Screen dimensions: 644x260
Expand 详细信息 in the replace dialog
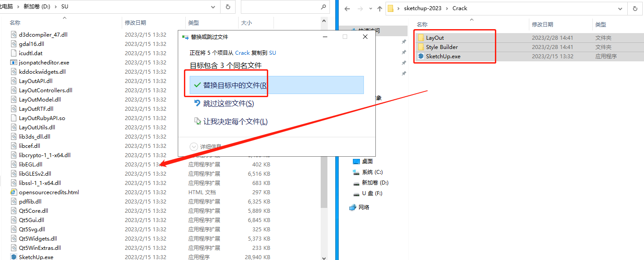[x=194, y=147]
